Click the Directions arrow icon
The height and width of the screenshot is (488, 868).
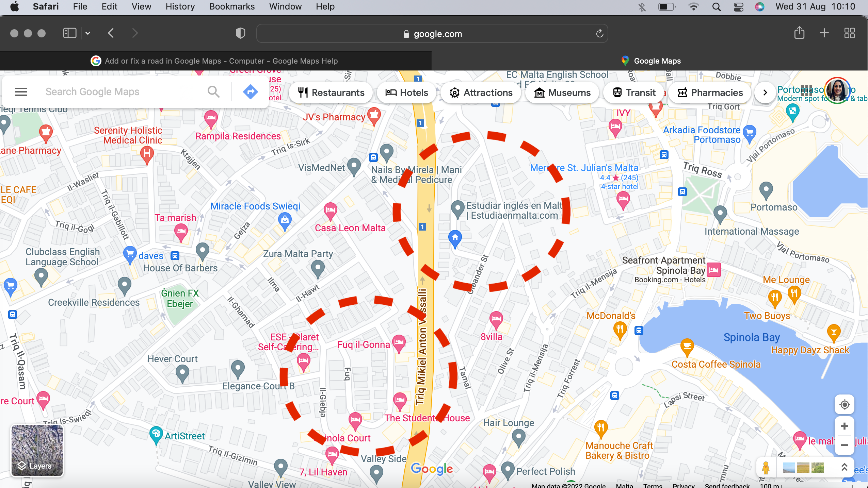pos(250,92)
